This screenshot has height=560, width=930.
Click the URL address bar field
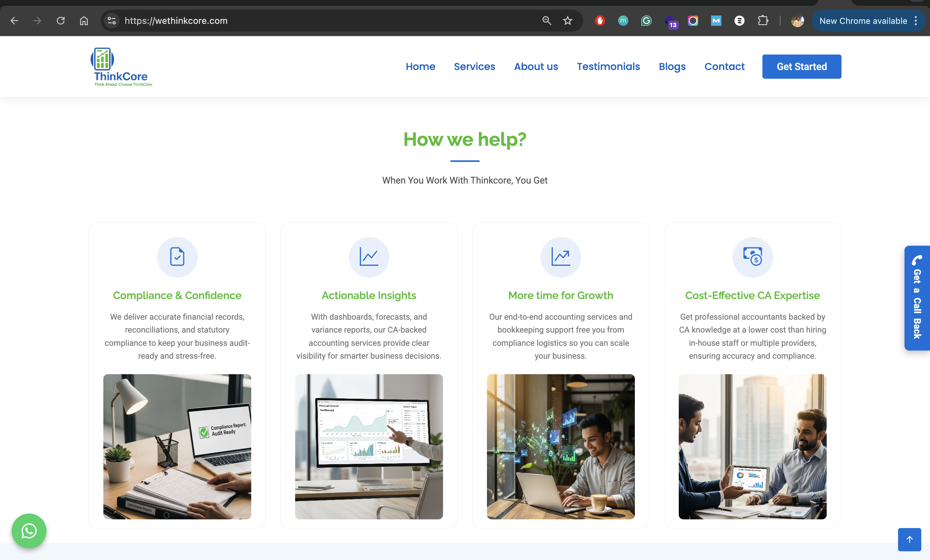(325, 21)
